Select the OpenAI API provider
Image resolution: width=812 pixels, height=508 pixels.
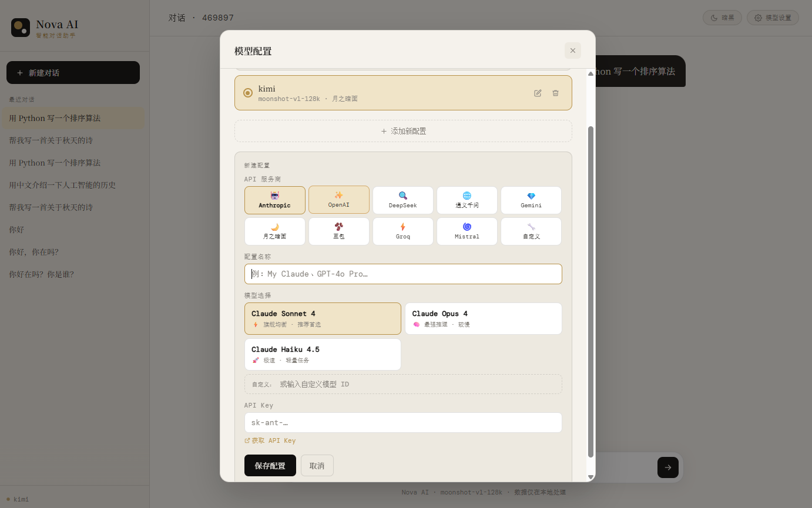tap(338, 200)
